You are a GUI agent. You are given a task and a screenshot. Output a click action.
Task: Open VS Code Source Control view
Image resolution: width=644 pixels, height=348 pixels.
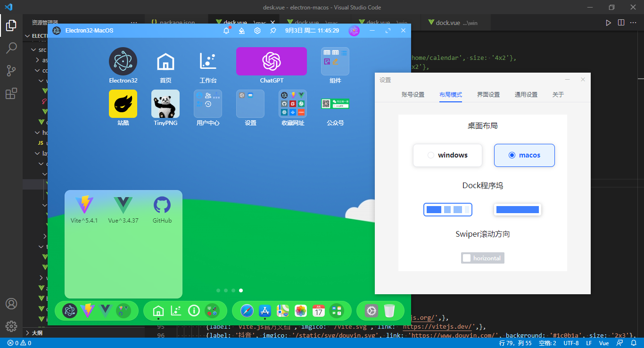point(11,71)
